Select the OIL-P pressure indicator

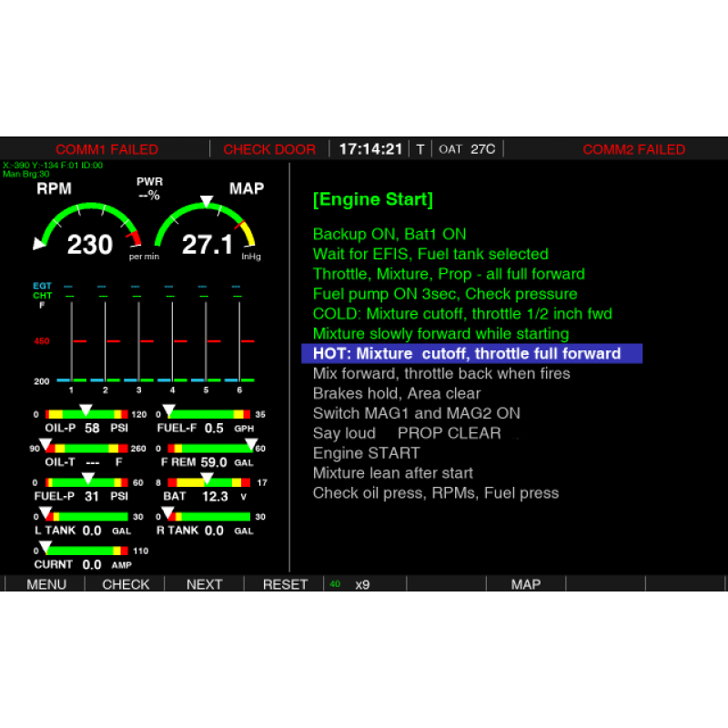pos(77,419)
